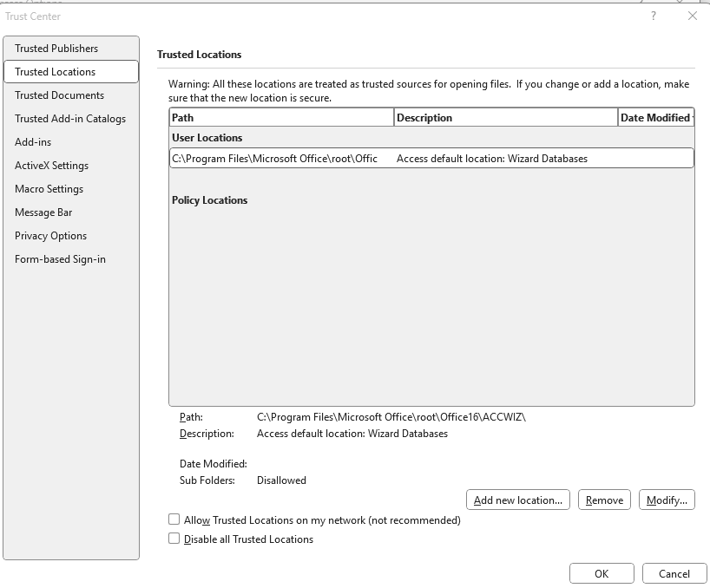Select the ACCWIZ Wizard Databases location row
The height and width of the screenshot is (588, 710).
point(431,159)
